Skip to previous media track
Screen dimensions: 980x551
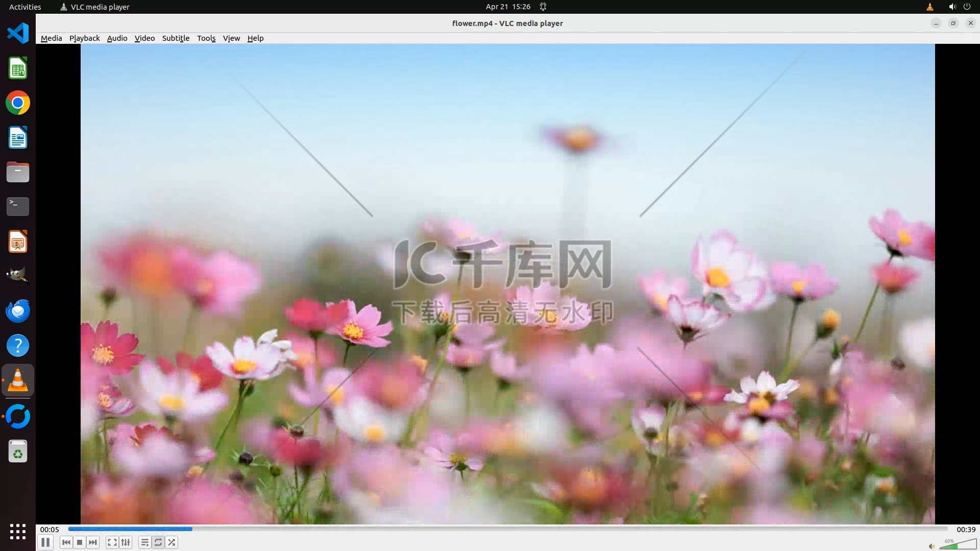point(66,542)
